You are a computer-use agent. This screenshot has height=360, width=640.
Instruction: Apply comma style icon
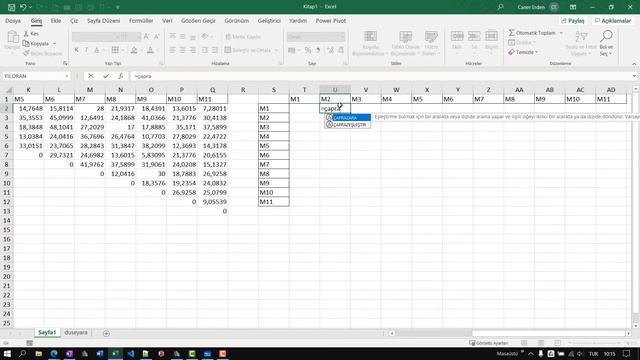point(318,50)
